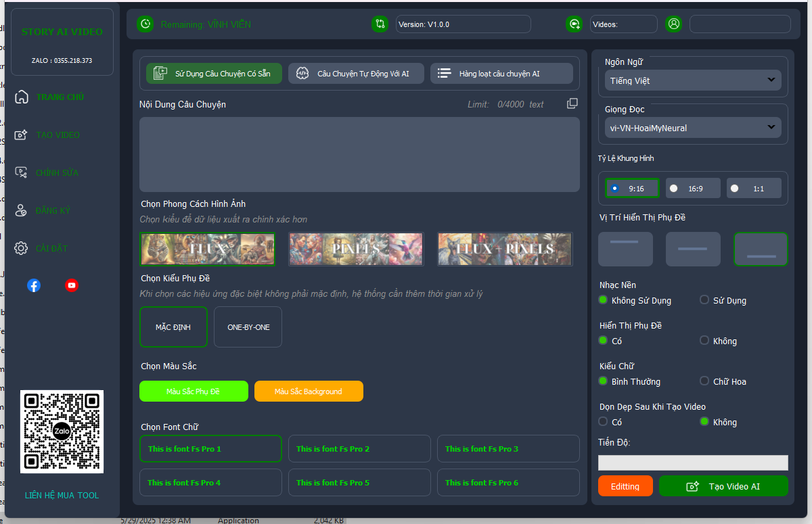Select 16:9 aspect ratio
This screenshot has width=812, height=524.
693,189
